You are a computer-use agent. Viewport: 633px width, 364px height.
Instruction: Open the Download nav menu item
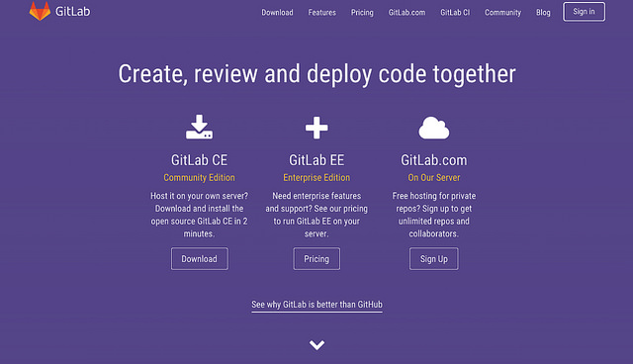tap(277, 13)
